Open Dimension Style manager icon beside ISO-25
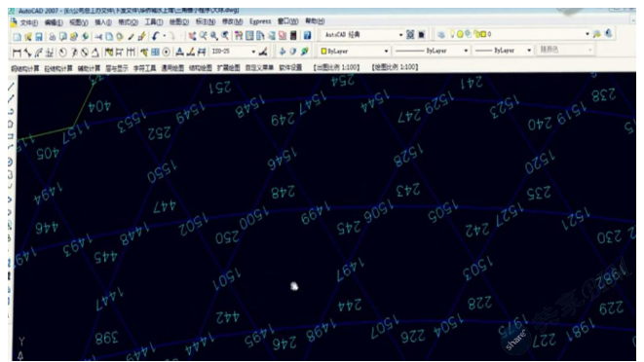Screen dimensions: 644x362 pos(263,52)
